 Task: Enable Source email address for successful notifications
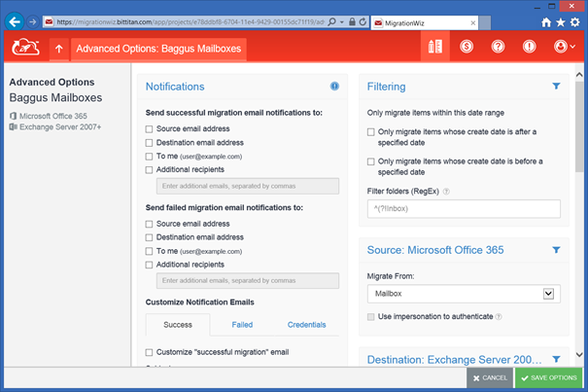tap(149, 128)
